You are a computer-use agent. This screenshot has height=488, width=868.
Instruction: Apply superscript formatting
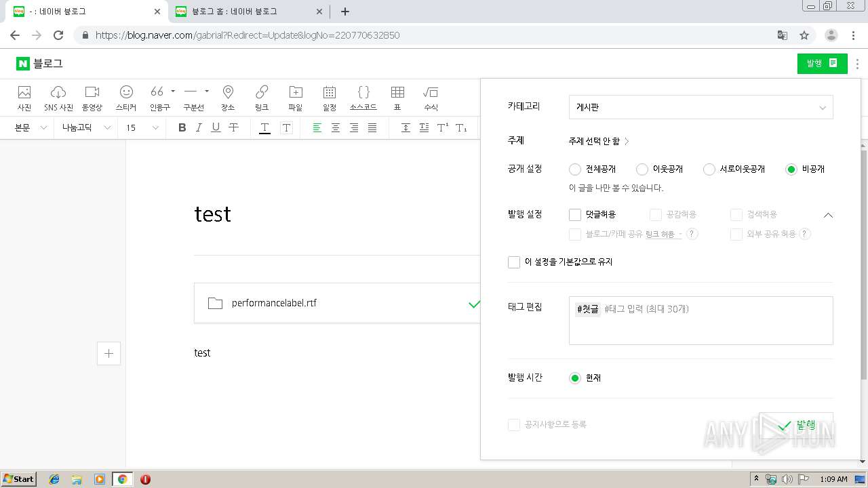(442, 127)
